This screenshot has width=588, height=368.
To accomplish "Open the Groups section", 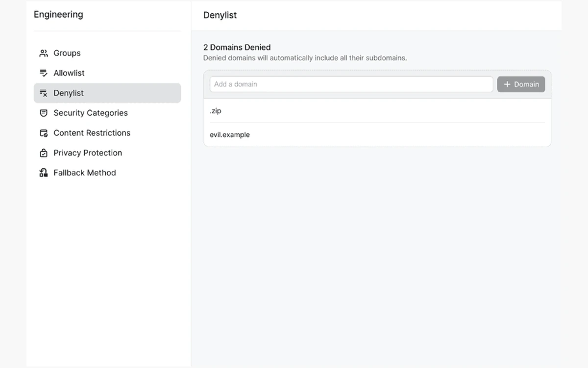I will (x=107, y=53).
